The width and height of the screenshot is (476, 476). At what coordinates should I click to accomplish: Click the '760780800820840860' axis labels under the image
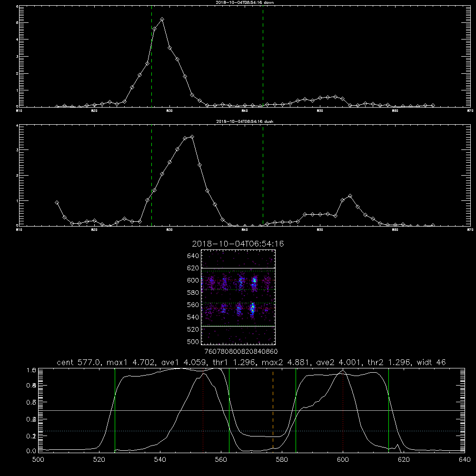[241, 352]
